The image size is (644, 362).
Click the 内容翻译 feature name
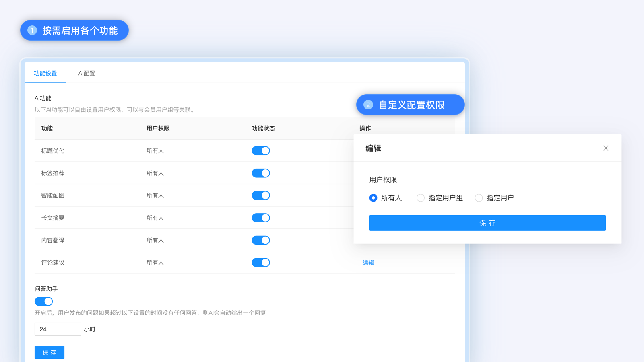point(53,240)
